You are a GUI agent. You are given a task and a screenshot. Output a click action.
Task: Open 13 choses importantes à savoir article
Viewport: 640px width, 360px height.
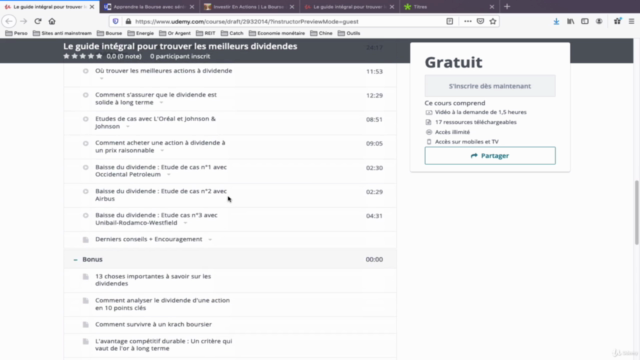pos(153,280)
